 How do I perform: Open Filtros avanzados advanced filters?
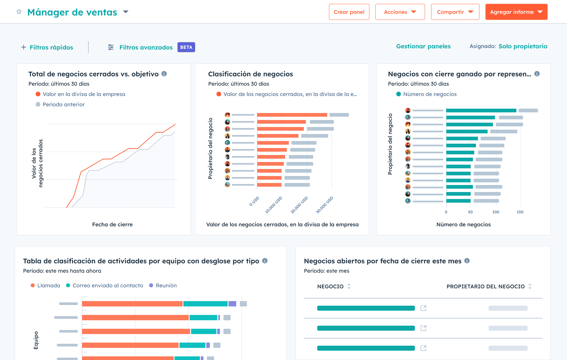click(x=146, y=47)
